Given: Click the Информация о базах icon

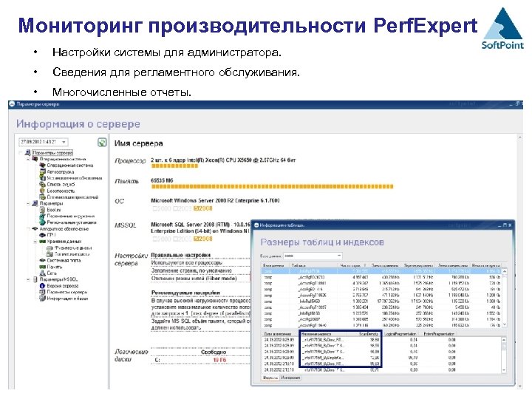Looking at the screenshot, I should 42,299.
